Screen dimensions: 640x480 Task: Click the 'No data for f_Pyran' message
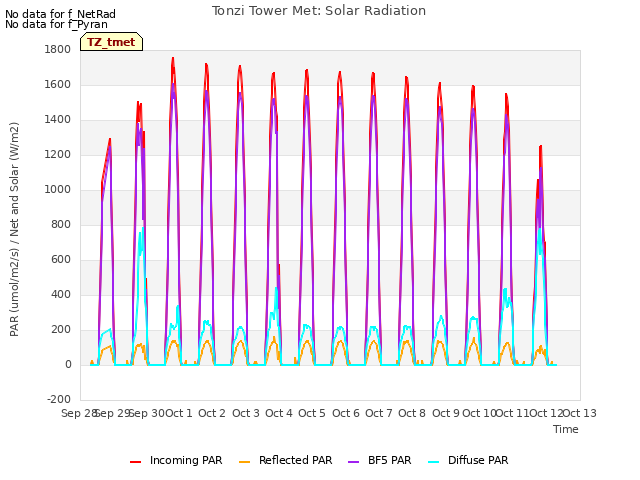56,24
